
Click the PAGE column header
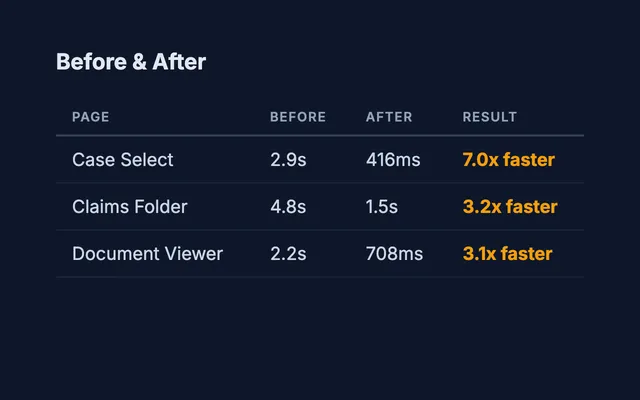coord(91,117)
